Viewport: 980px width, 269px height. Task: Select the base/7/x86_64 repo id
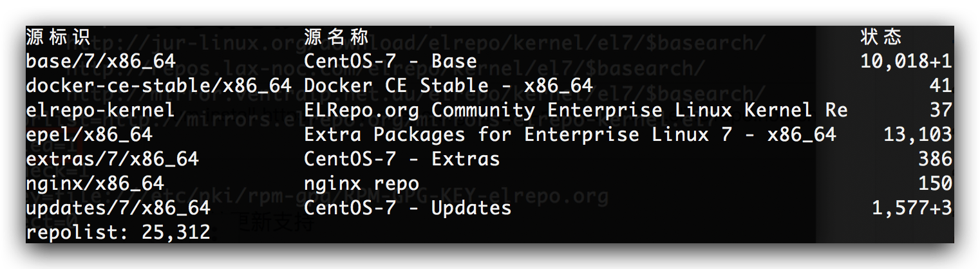point(100,61)
